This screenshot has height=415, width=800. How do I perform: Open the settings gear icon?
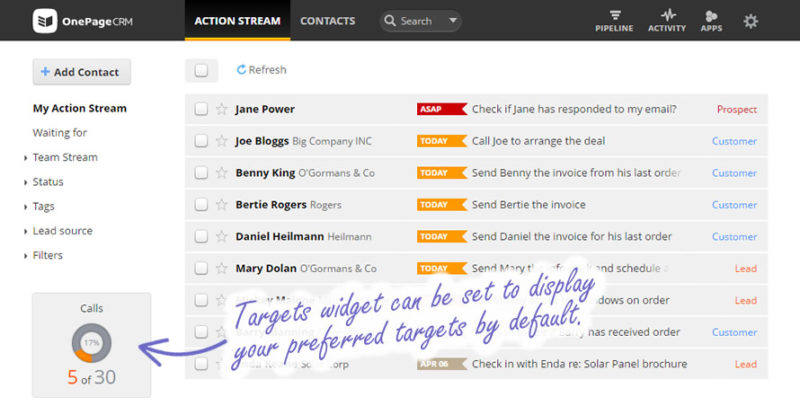pos(751,21)
